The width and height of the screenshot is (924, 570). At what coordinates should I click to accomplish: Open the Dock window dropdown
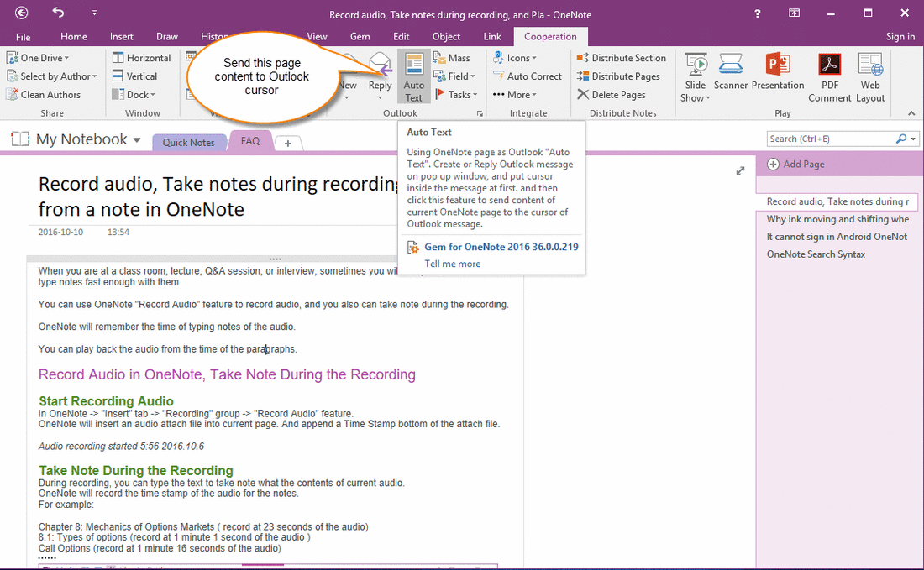tap(134, 94)
